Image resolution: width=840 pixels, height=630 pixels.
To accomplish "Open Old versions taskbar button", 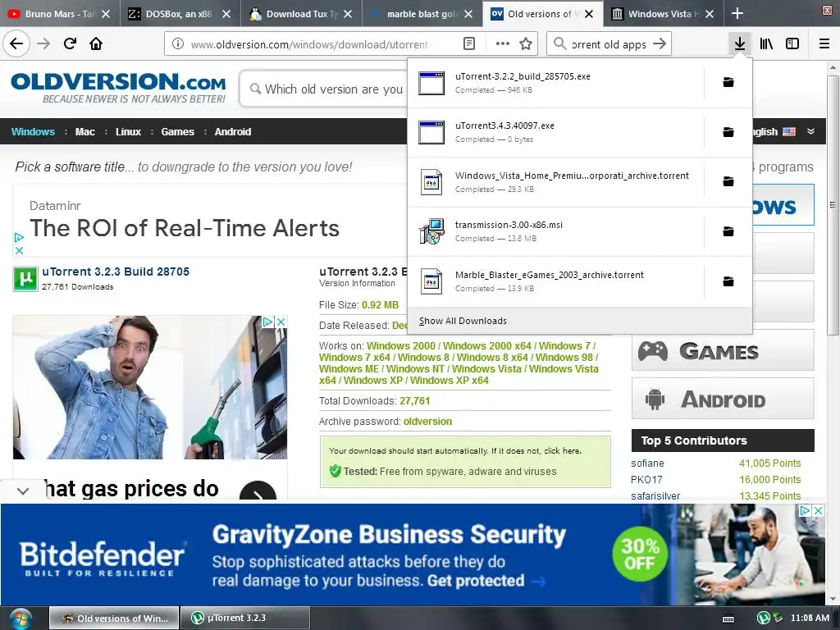I will (113, 619).
